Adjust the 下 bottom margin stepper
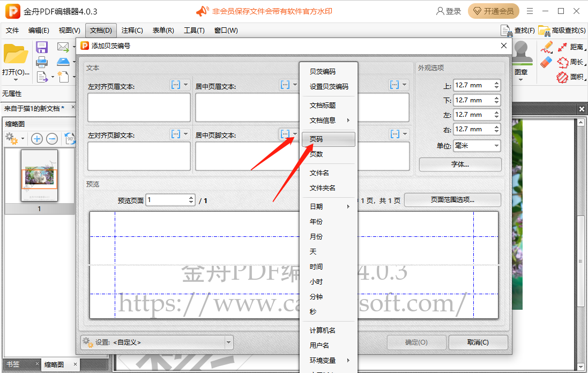Viewport: 588px width, 373px height. click(x=496, y=100)
